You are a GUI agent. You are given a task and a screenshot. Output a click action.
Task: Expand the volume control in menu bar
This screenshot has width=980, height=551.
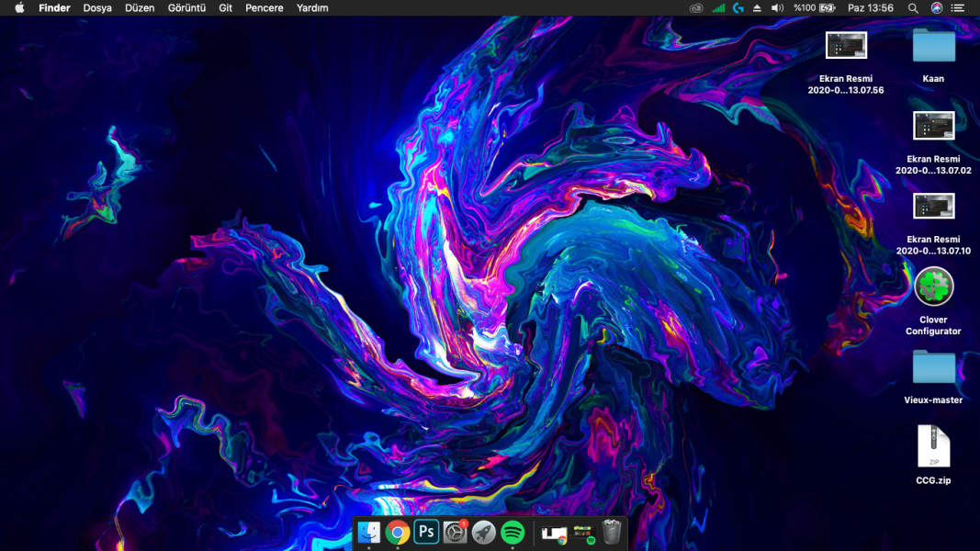[777, 8]
